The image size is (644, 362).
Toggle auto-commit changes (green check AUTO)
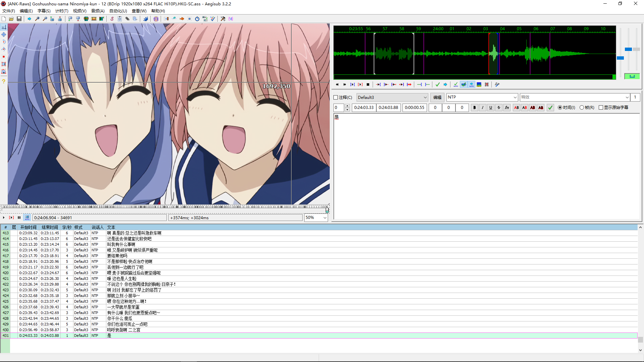click(x=455, y=84)
